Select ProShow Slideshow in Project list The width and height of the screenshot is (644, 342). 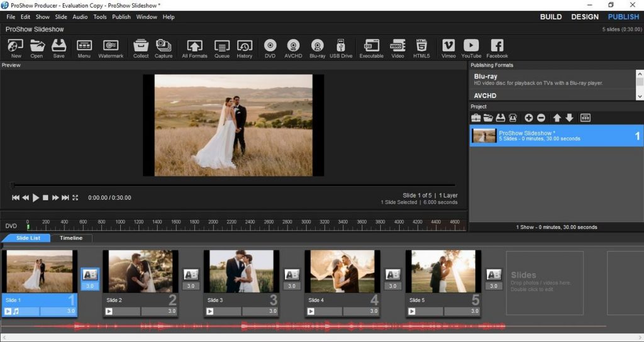[556, 136]
